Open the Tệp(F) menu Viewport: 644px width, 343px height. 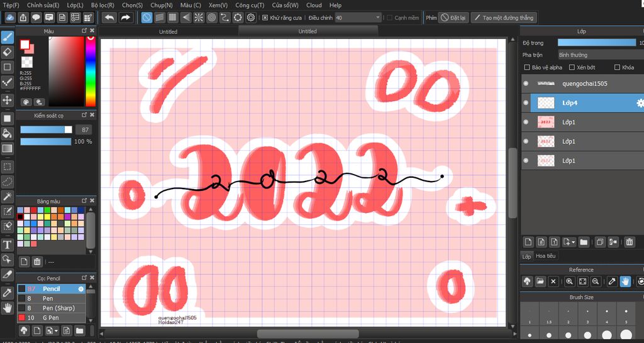pos(11,5)
